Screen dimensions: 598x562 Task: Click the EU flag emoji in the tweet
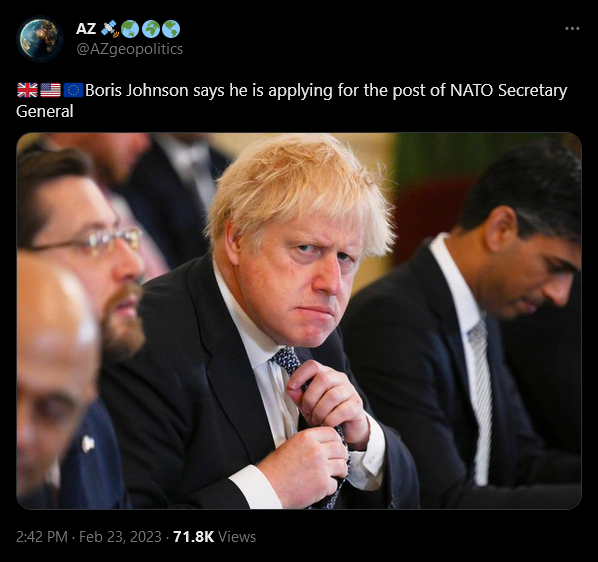click(73, 90)
